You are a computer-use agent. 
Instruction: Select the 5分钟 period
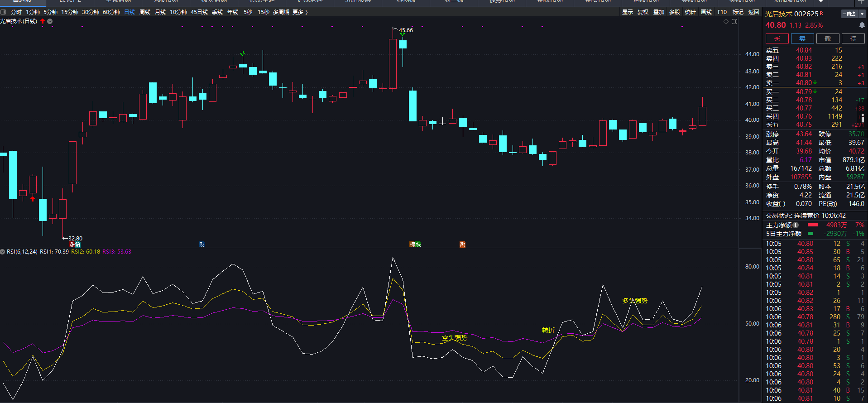pyautogui.click(x=50, y=12)
